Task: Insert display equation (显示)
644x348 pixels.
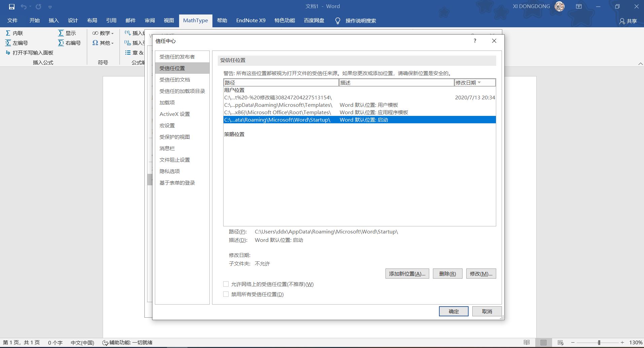Action: coord(67,33)
